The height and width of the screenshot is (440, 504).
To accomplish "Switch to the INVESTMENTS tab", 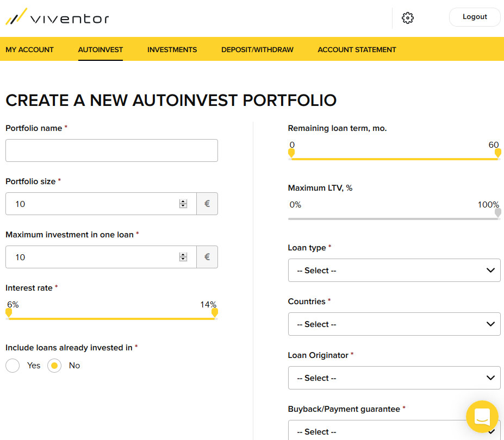I will pos(172,49).
